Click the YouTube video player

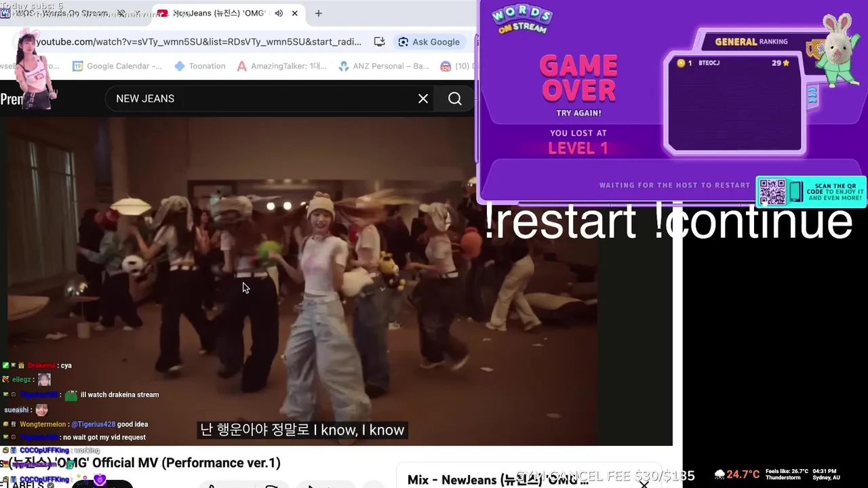tap(302, 281)
